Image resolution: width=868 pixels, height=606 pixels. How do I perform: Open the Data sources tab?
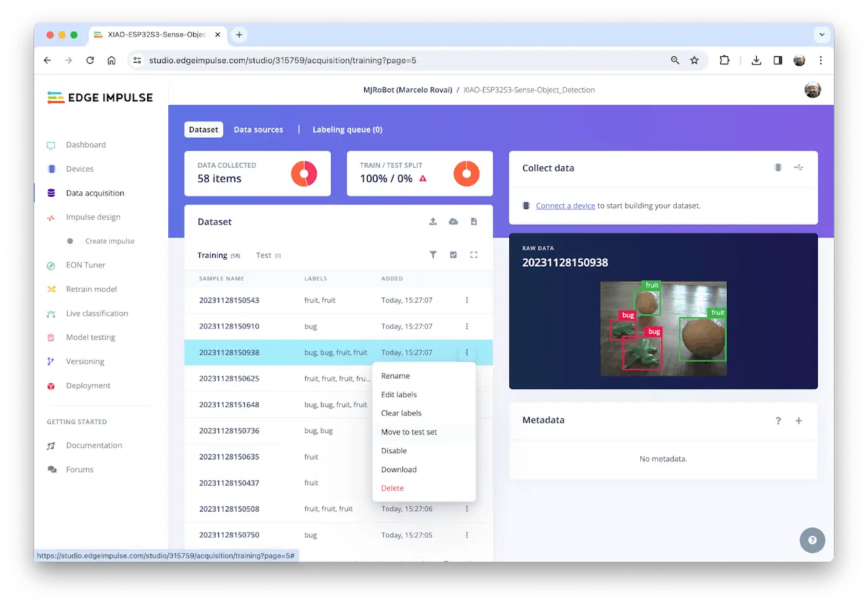click(x=258, y=130)
